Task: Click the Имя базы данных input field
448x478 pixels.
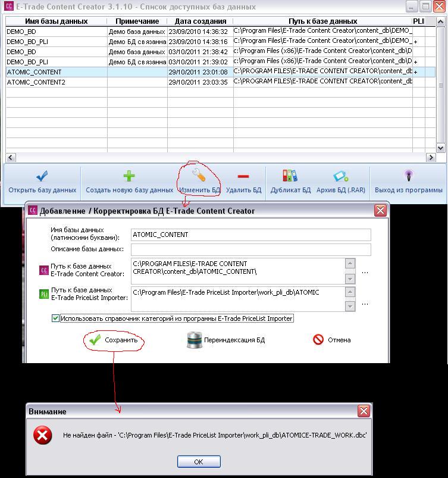Action: (251, 235)
